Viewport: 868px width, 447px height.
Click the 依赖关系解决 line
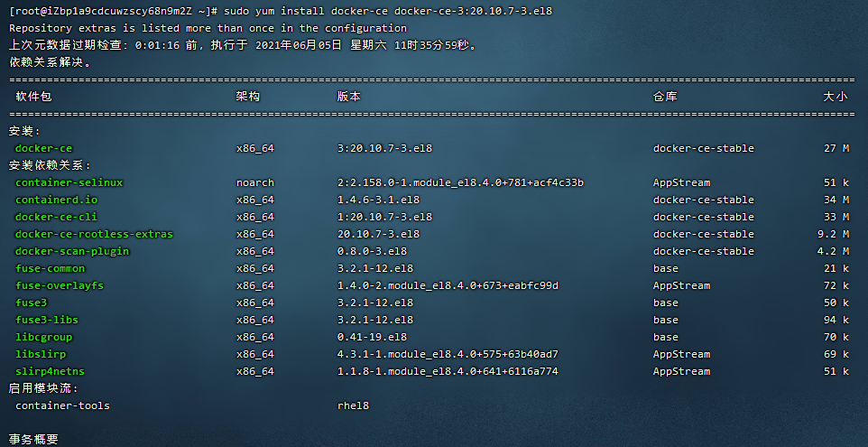51,62
